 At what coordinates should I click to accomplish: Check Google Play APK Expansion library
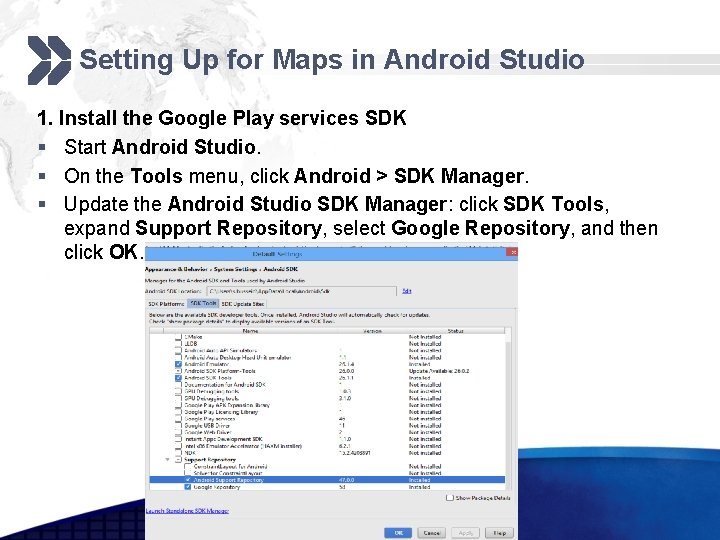(178, 405)
